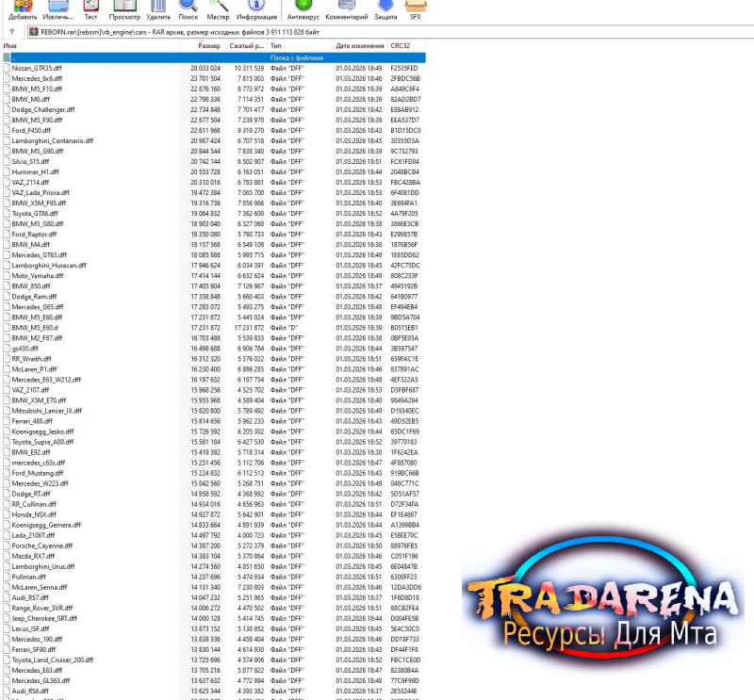
Task: Run the Тест archive test tool
Action: 90,9
